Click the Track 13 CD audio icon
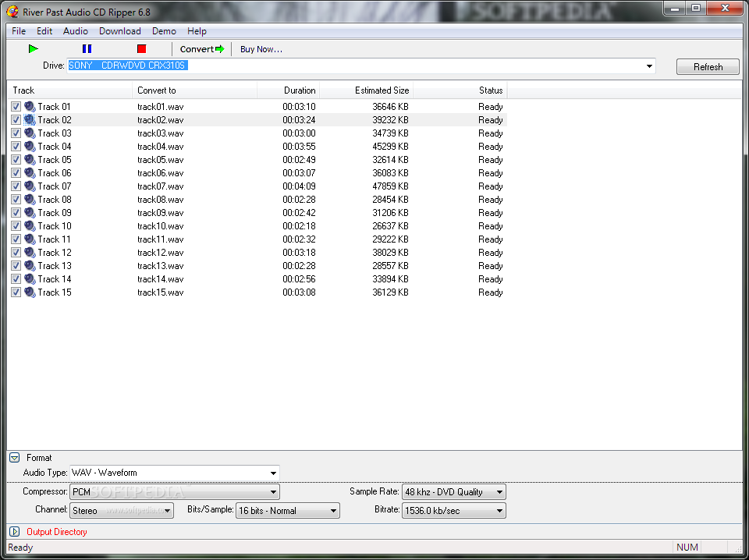Image resolution: width=749 pixels, height=560 pixels. (x=30, y=265)
